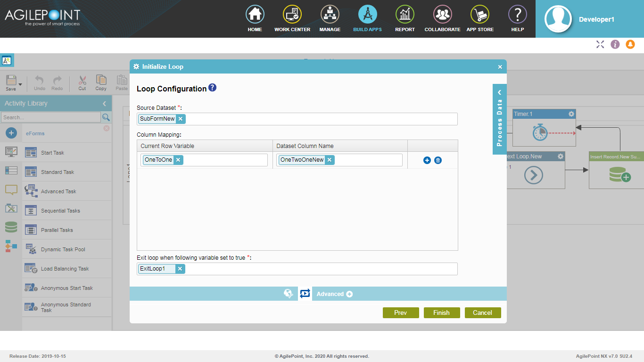
Task: Click the globe icon tab
Action: click(x=288, y=294)
